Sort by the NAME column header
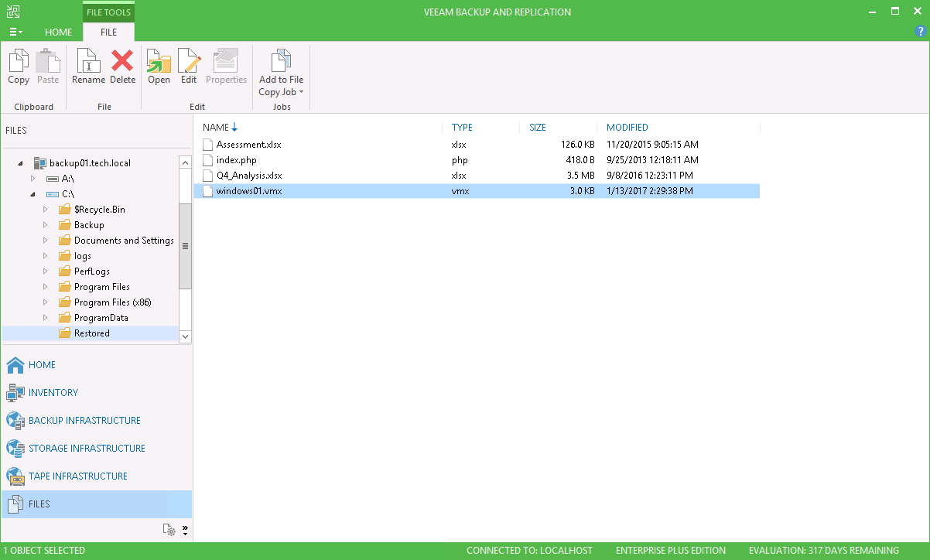Viewport: 930px width, 560px height. click(216, 128)
